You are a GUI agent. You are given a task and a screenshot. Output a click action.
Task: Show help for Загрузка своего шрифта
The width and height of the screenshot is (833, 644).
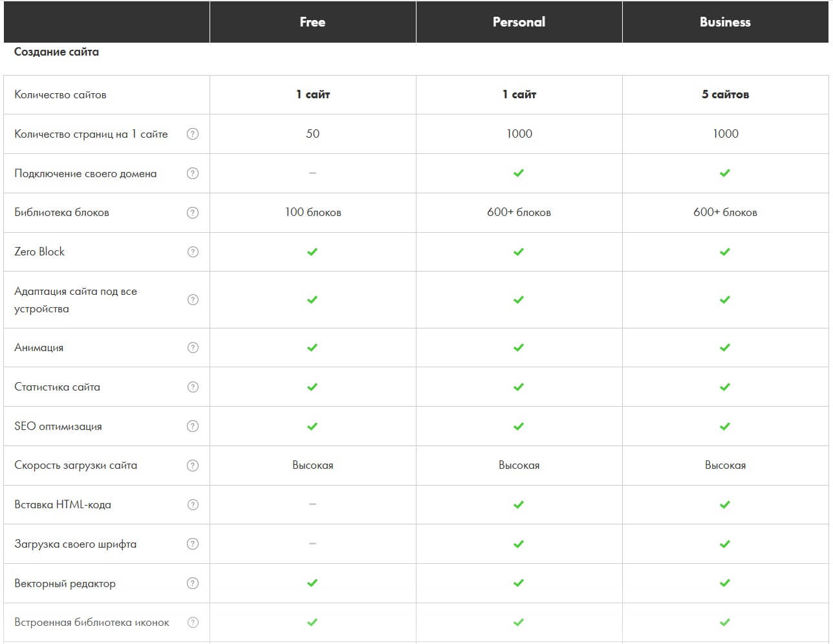(193, 544)
